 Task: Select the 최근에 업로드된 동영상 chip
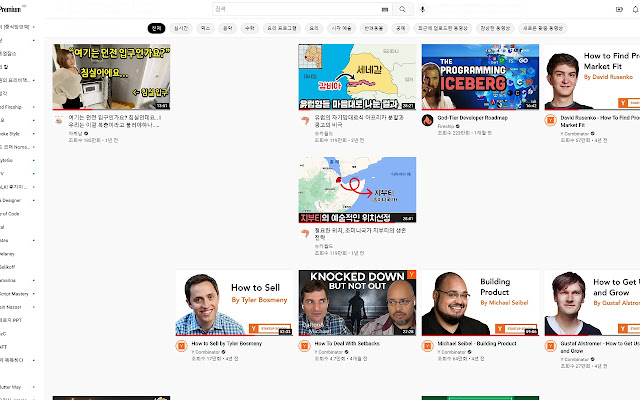pyautogui.click(x=442, y=28)
